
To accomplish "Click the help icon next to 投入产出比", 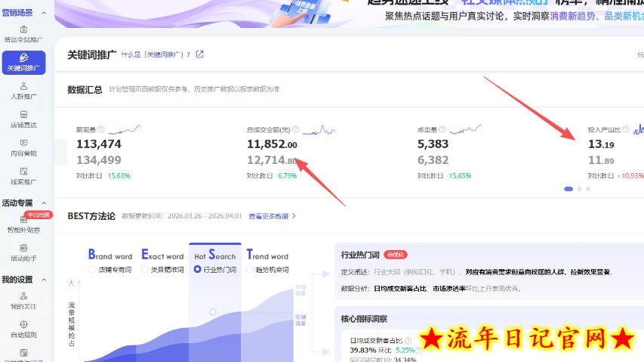I will [x=626, y=129].
